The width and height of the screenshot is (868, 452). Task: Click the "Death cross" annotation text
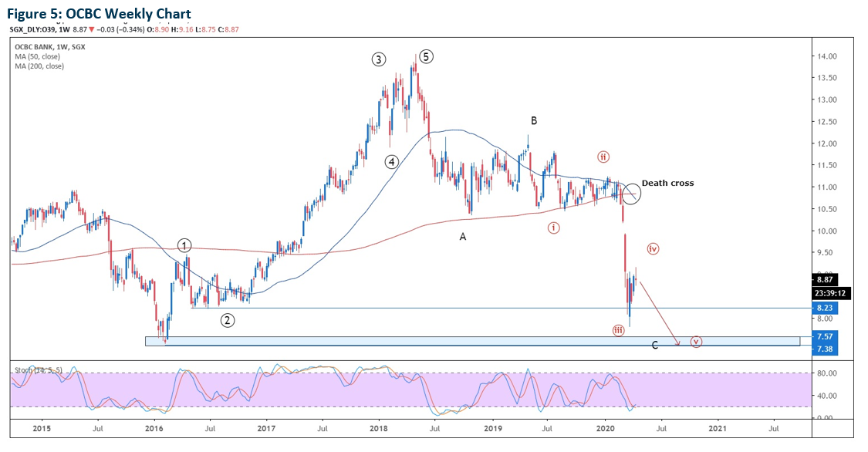point(667,183)
